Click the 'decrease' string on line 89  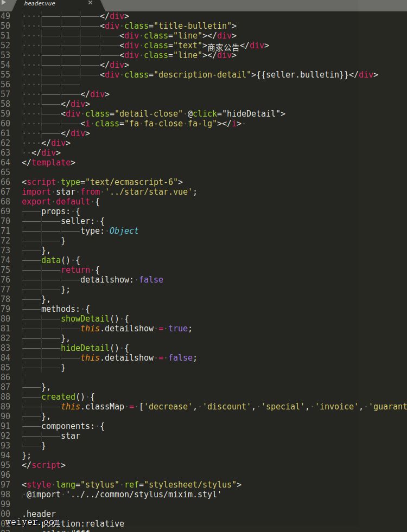(168, 407)
